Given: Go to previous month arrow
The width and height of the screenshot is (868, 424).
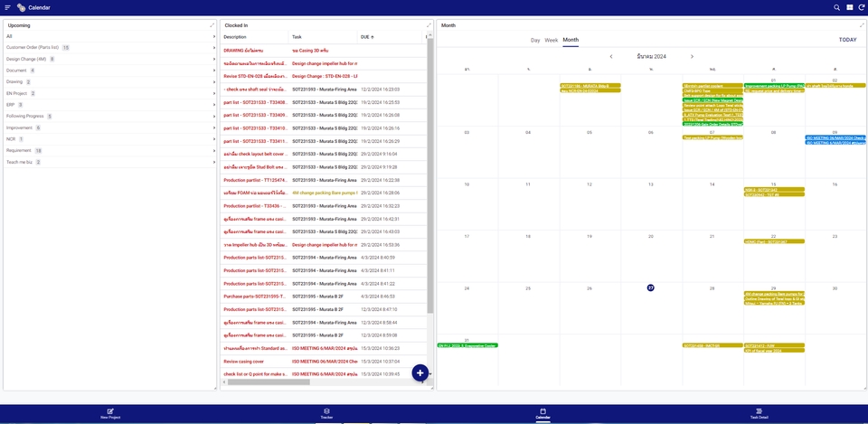Looking at the screenshot, I should [611, 56].
